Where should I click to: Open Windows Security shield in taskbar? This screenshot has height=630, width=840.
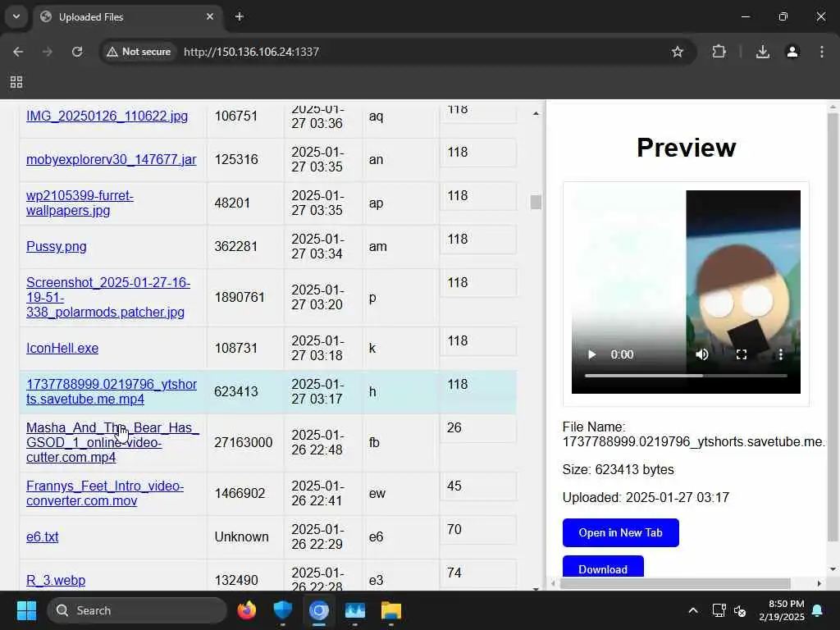click(x=282, y=610)
